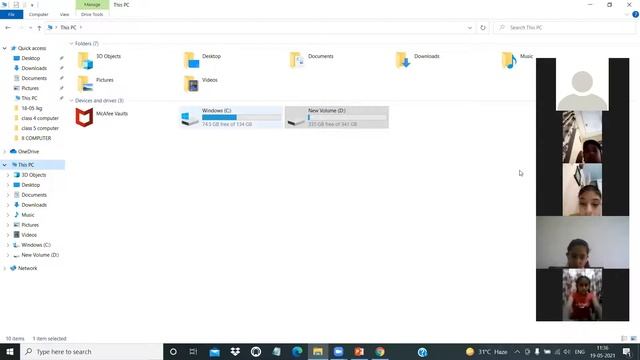
Task: Open McAfee Vaults device
Action: pyautogui.click(x=101, y=117)
